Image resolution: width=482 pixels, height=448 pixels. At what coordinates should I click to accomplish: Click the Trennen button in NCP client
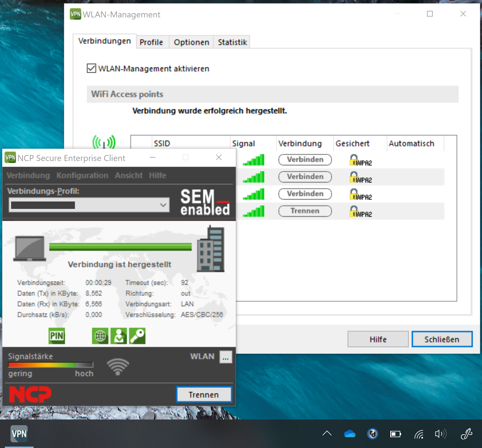[x=204, y=394]
